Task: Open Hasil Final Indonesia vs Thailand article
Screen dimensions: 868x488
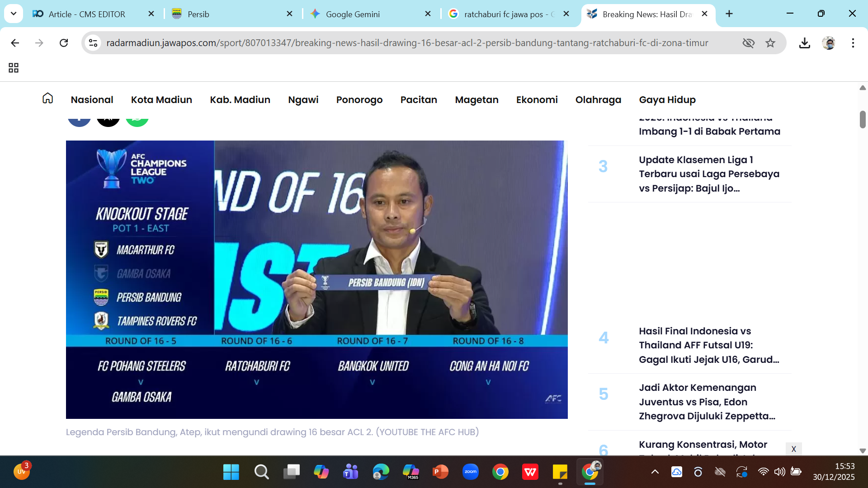Action: 709,345
